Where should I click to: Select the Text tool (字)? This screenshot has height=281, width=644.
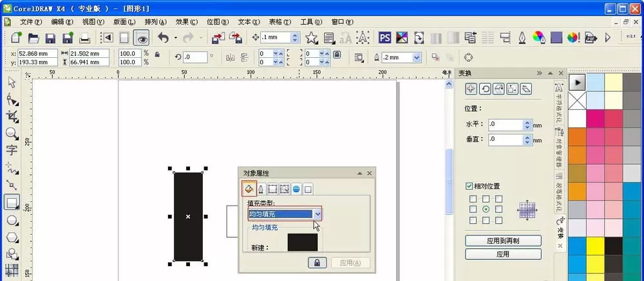[12, 150]
